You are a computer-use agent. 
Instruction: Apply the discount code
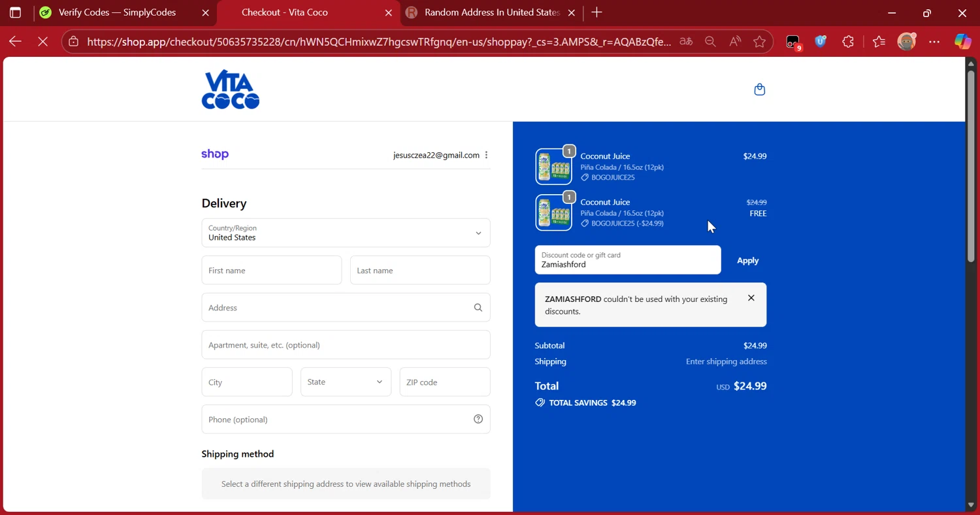(747, 260)
